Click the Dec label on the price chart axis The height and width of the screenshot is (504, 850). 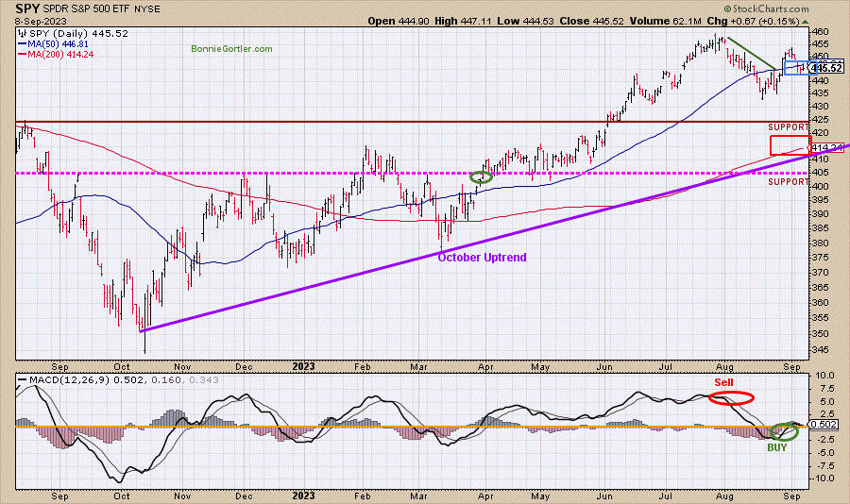(244, 367)
